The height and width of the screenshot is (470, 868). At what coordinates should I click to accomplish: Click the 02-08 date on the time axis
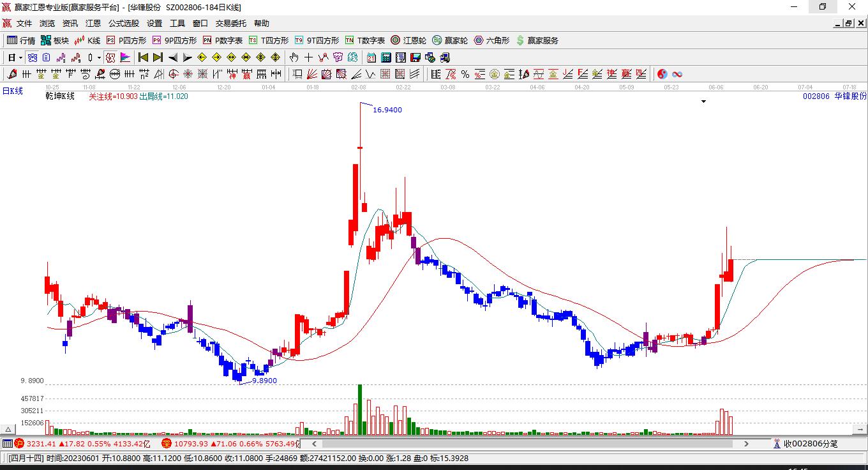[x=358, y=87]
